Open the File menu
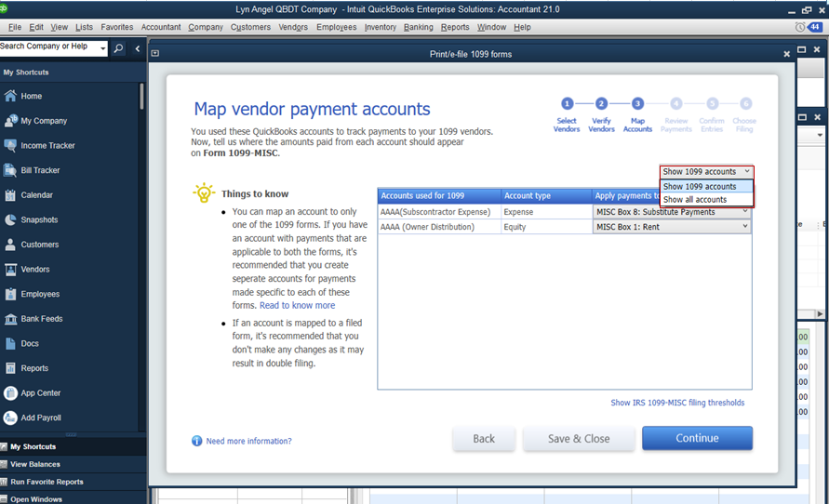 click(15, 27)
